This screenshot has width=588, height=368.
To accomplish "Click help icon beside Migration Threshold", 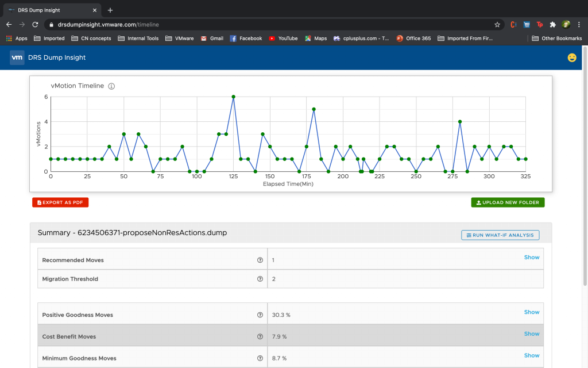I will [260, 279].
